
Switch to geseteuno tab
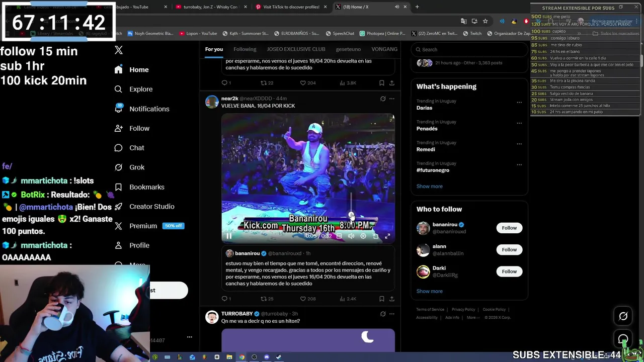348,49
